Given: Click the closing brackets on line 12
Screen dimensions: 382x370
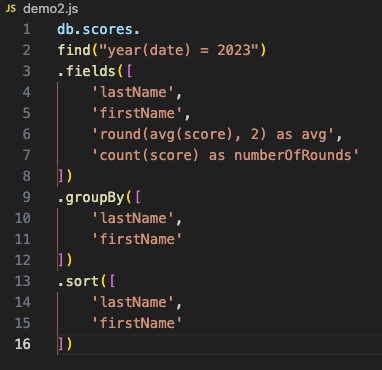Looking at the screenshot, I should click(65, 260).
